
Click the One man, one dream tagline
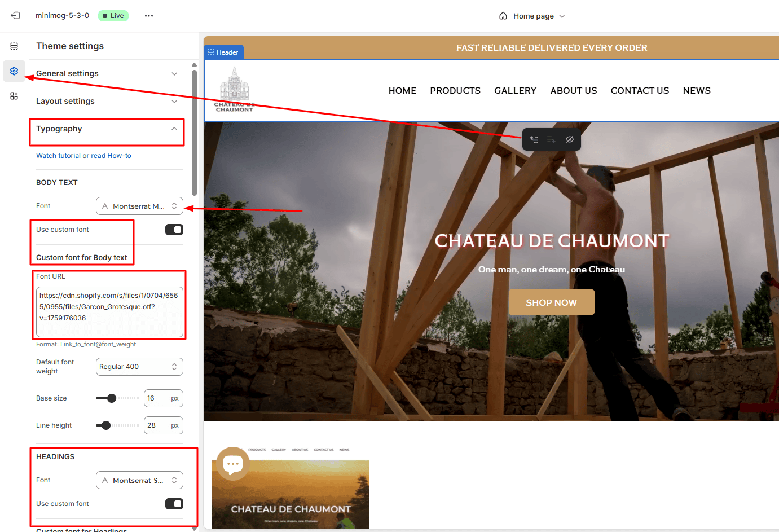(x=552, y=270)
